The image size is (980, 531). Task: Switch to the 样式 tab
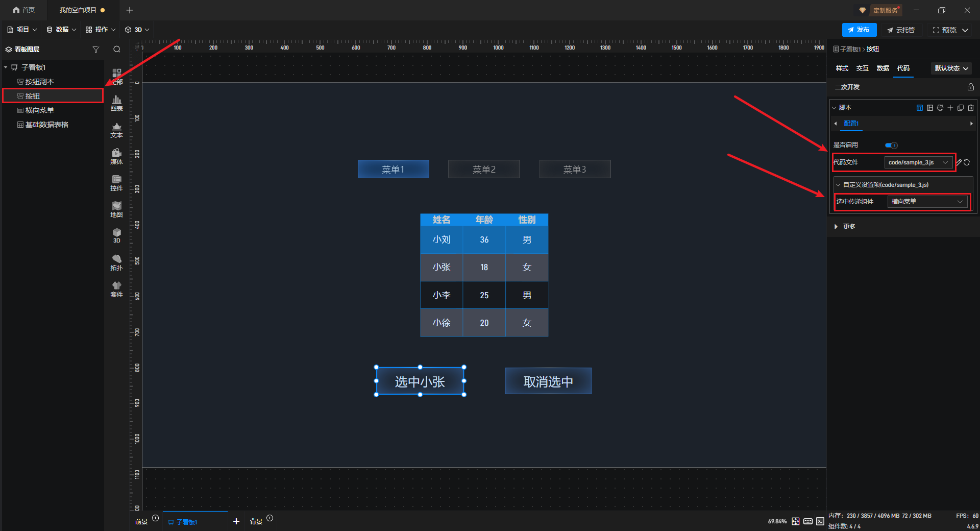pyautogui.click(x=842, y=68)
